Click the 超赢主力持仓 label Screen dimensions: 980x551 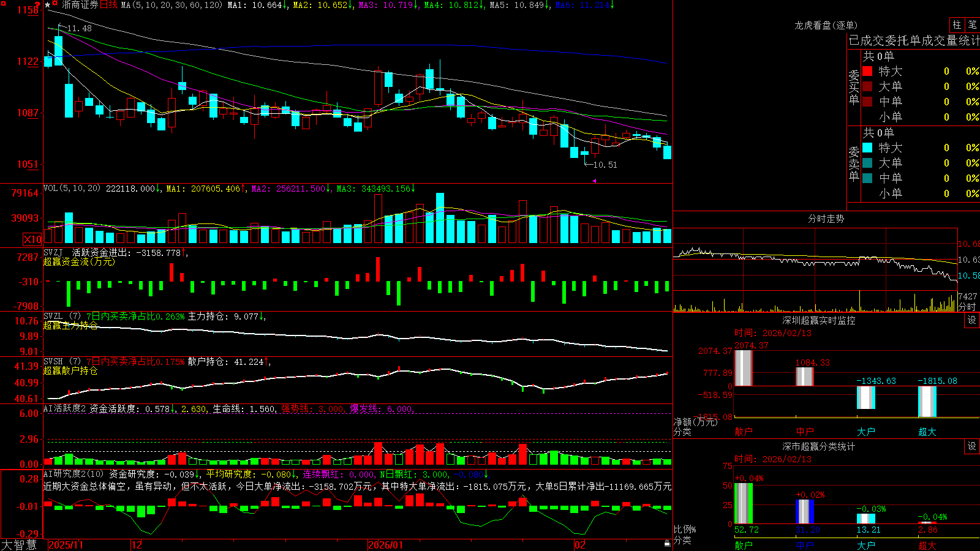(70, 325)
